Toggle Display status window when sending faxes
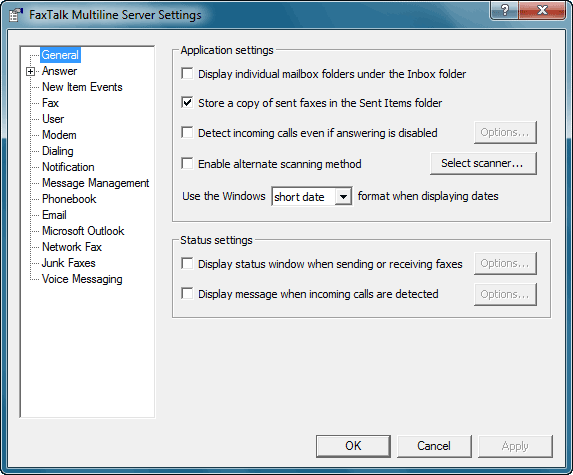 click(187, 263)
